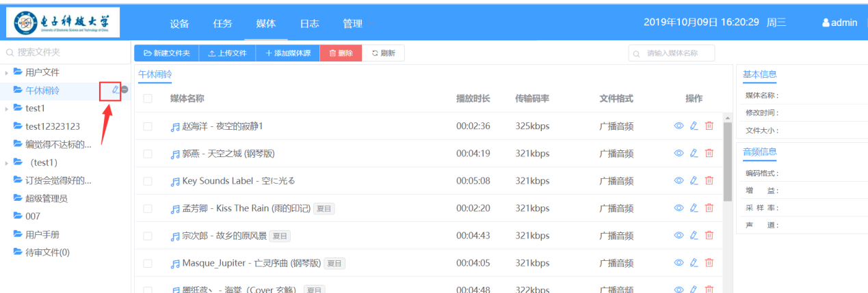The image size is (868, 293).
Task: Click the admin user icon in header
Action: point(826,23)
